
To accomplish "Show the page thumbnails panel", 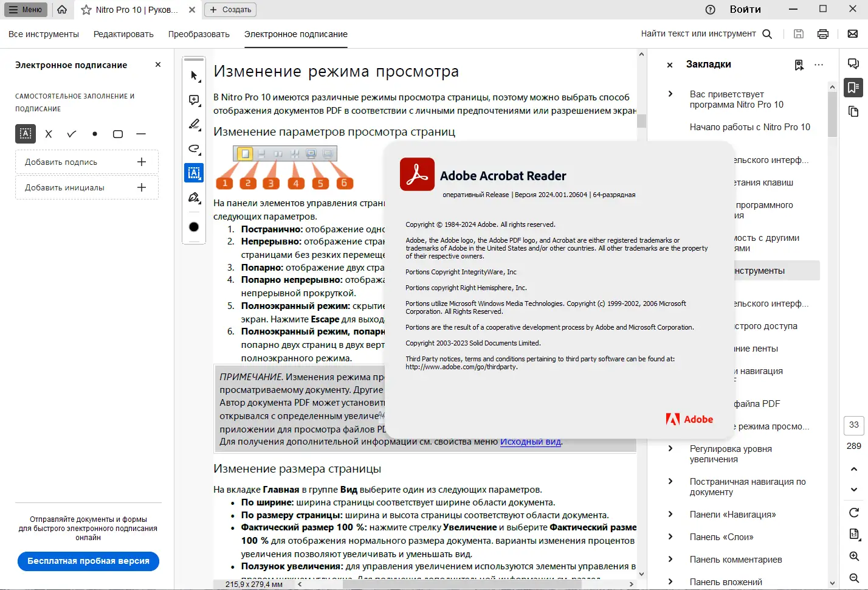I will 853,111.
